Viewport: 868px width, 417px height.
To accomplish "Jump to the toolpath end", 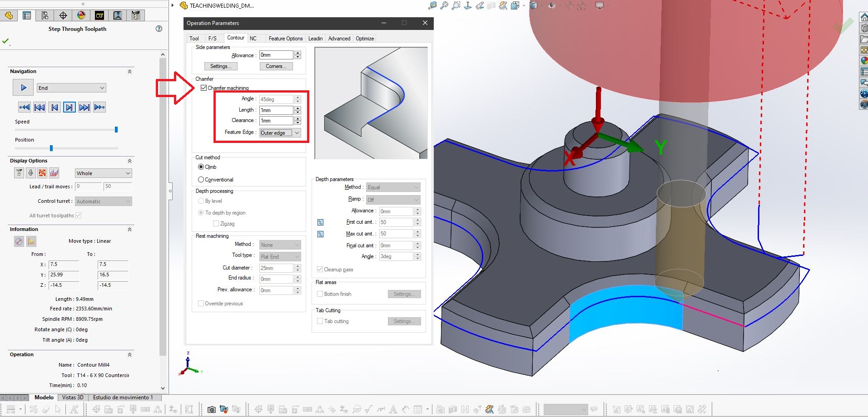I will click(99, 107).
